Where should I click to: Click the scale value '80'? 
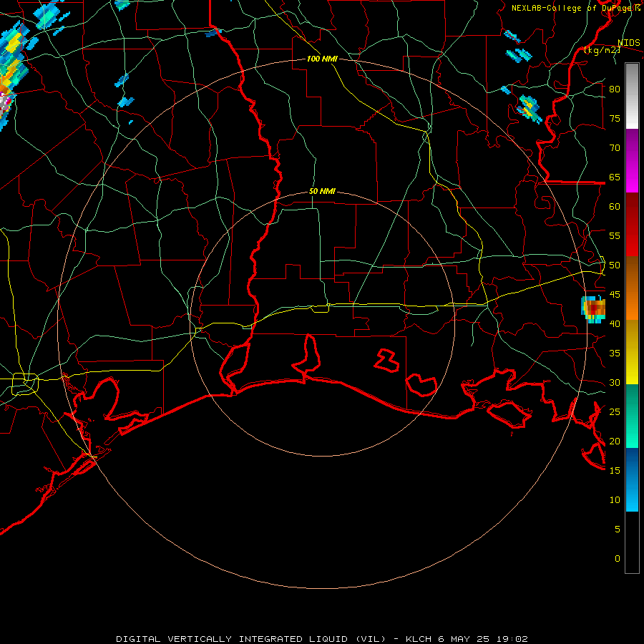point(615,89)
